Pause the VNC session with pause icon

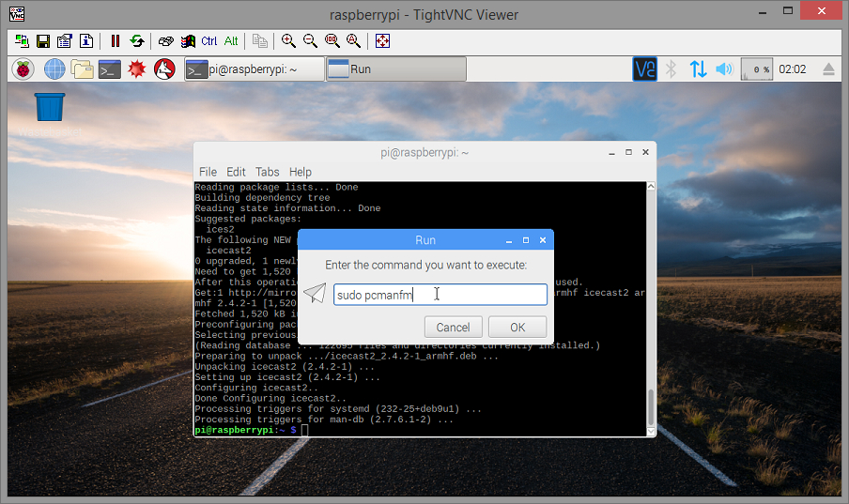tap(116, 41)
